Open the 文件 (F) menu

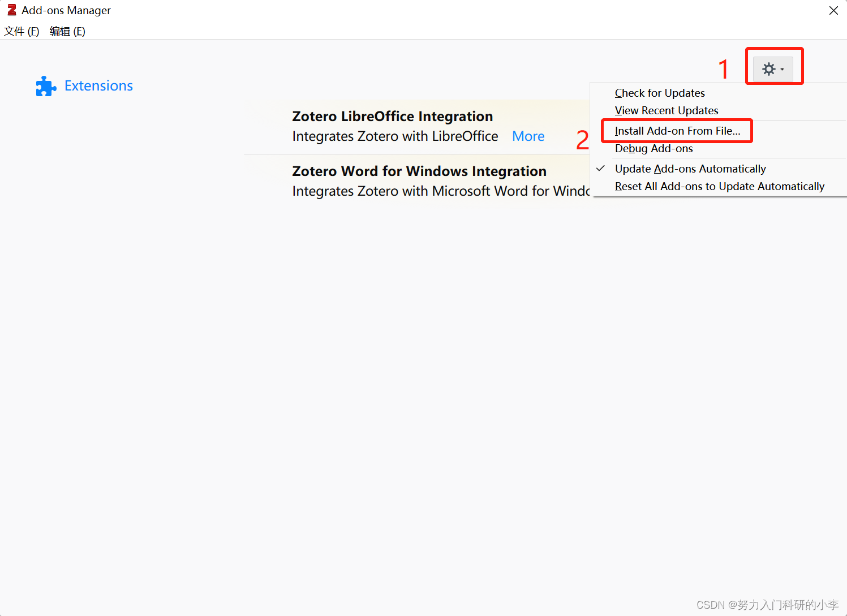click(x=22, y=31)
